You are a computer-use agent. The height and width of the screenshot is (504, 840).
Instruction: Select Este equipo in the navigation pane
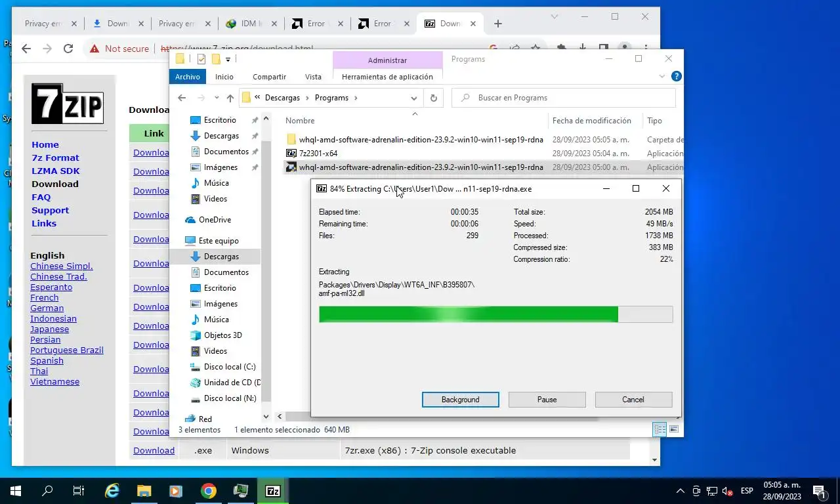[x=219, y=240]
